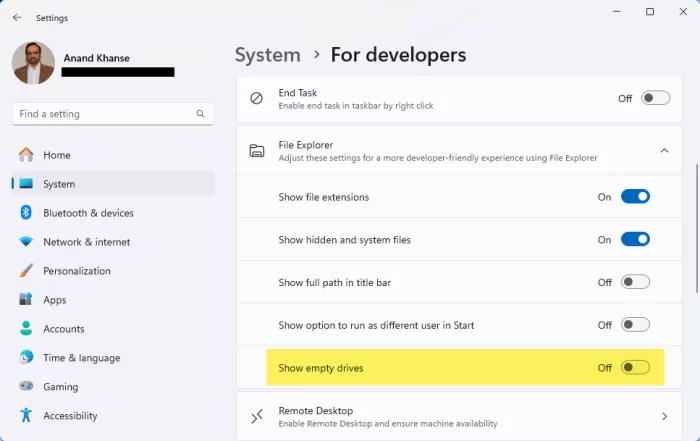This screenshot has width=700, height=441.
Task: Enable run as different user toggle
Action: (x=635, y=325)
